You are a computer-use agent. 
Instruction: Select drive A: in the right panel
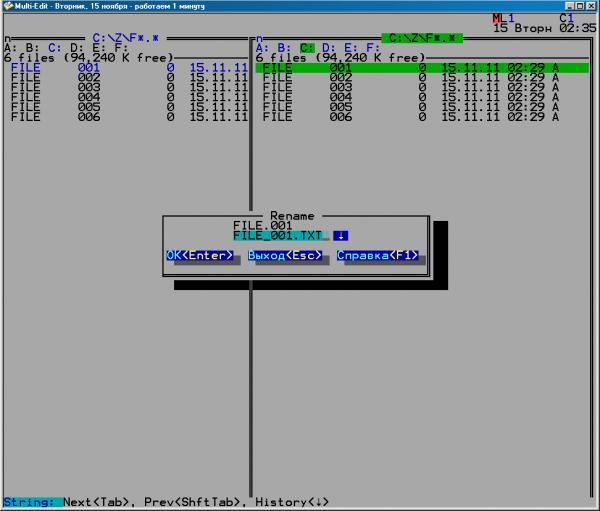(x=262, y=47)
